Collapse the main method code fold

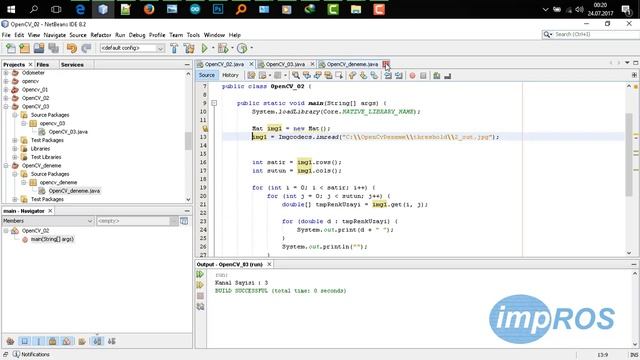point(214,103)
